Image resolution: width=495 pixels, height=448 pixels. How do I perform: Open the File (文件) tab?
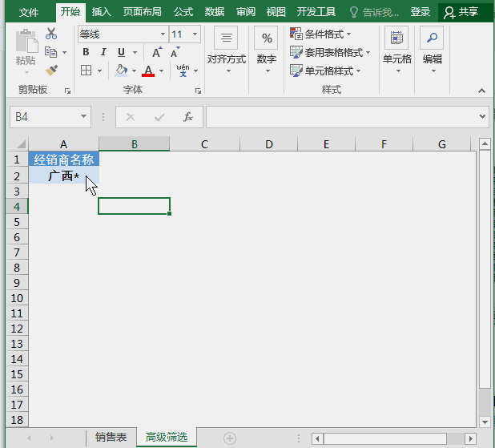click(x=28, y=13)
